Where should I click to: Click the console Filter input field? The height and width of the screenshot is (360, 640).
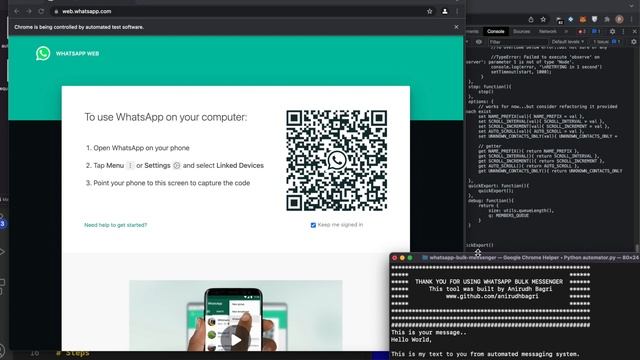coord(517,42)
